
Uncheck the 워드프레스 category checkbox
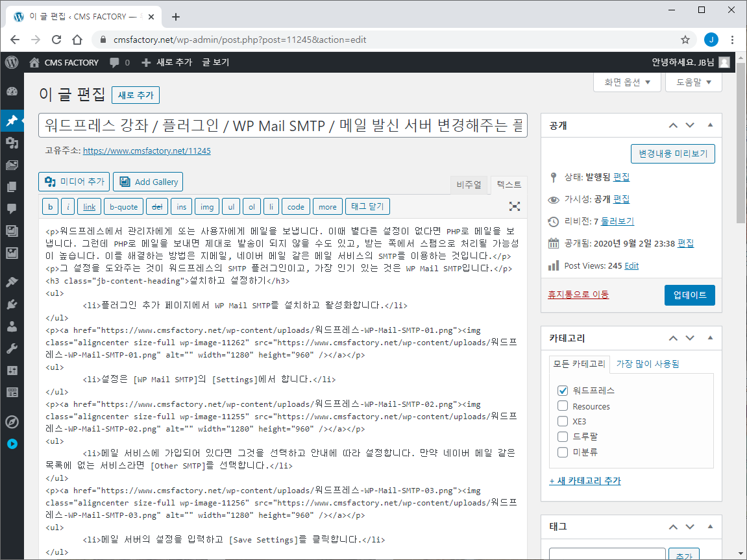[563, 391]
